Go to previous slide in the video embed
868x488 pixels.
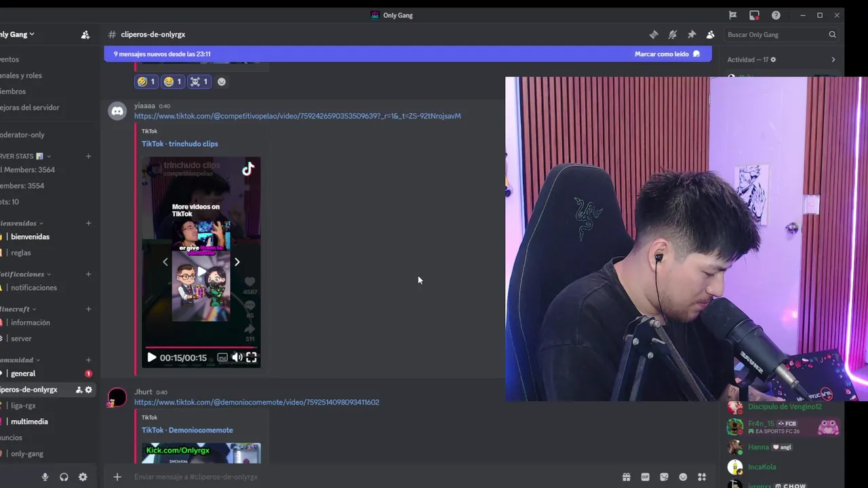tap(165, 262)
